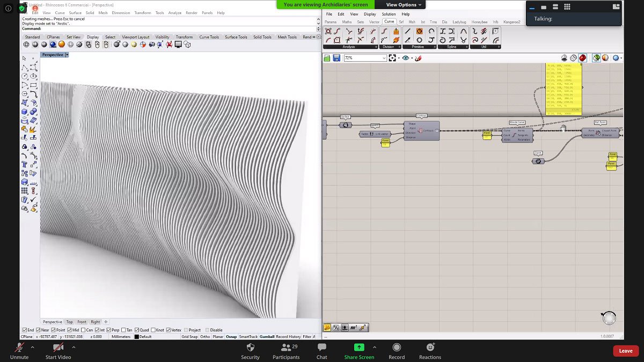Start recording with Zoom Record button
644x362 pixels.
click(397, 351)
